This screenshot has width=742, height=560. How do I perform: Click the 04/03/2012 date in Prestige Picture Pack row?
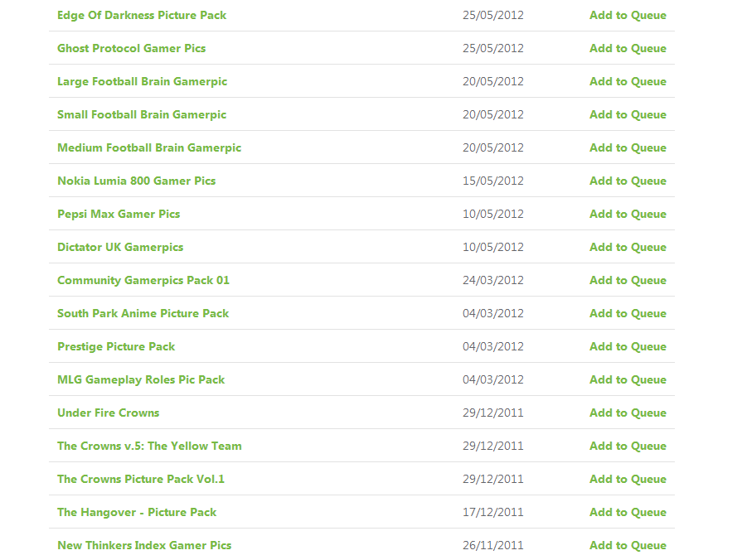(x=493, y=346)
